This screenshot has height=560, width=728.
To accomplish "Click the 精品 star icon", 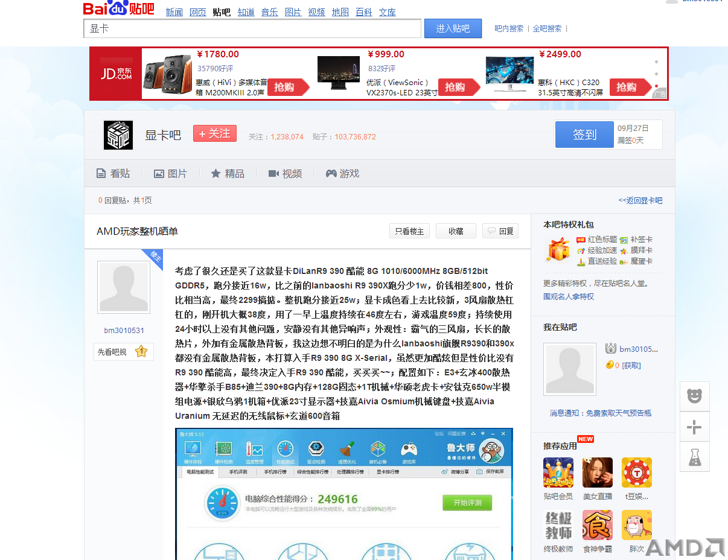I will coord(216,173).
